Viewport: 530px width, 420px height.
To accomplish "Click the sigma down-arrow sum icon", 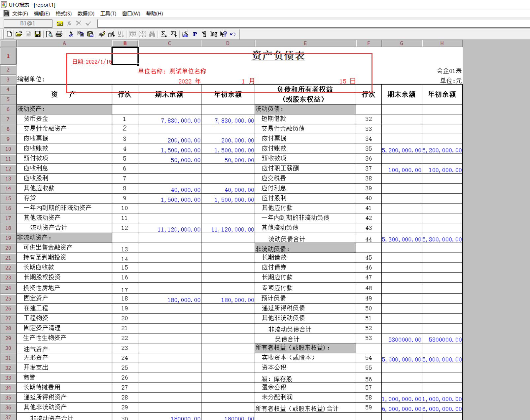I will coord(174,34).
